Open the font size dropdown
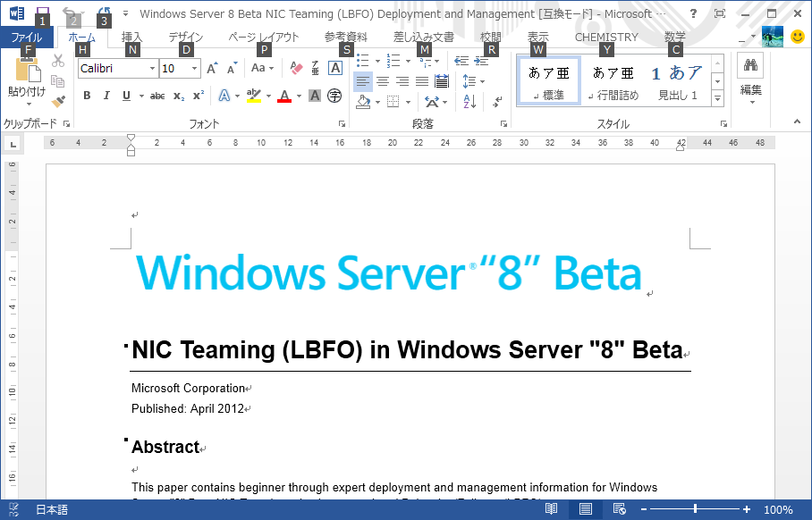 [195, 69]
